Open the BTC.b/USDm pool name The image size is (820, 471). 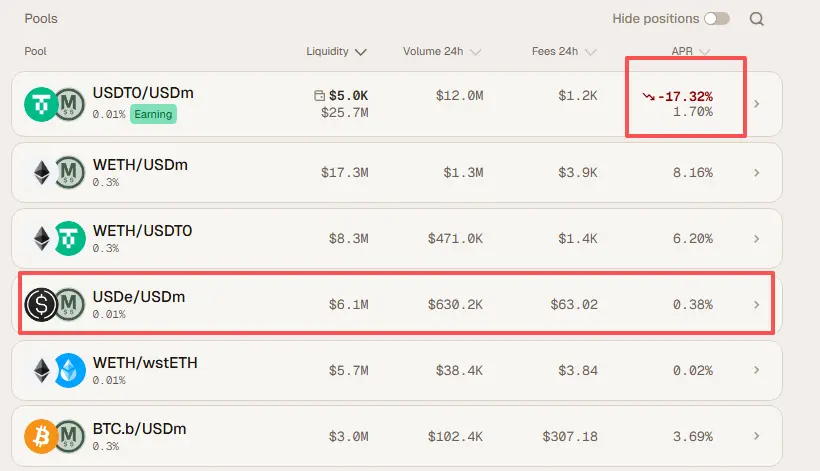(139, 428)
